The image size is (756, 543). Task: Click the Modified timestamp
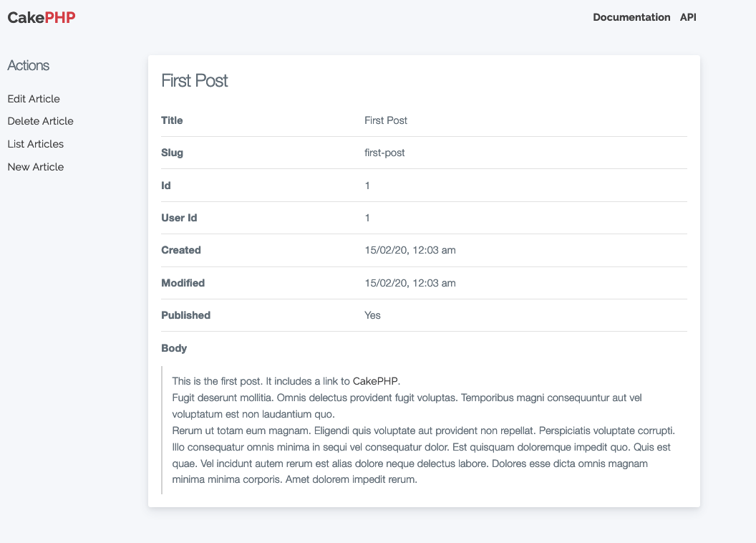point(410,282)
